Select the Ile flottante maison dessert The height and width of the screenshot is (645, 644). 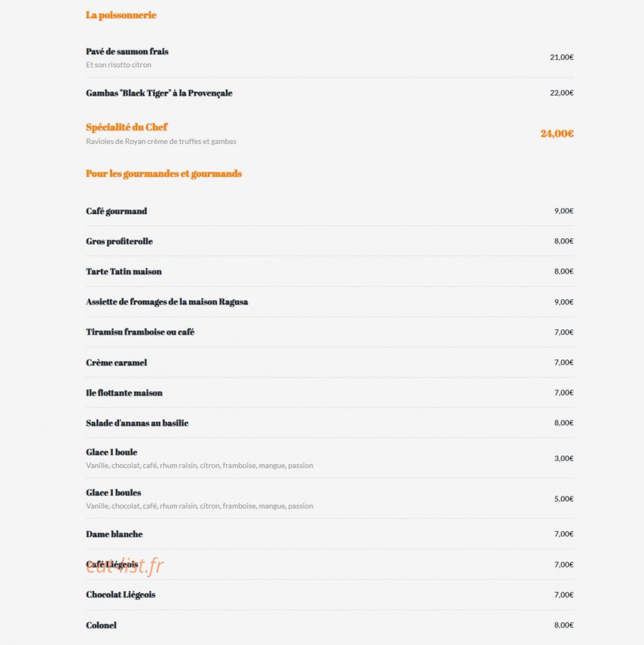(x=124, y=393)
